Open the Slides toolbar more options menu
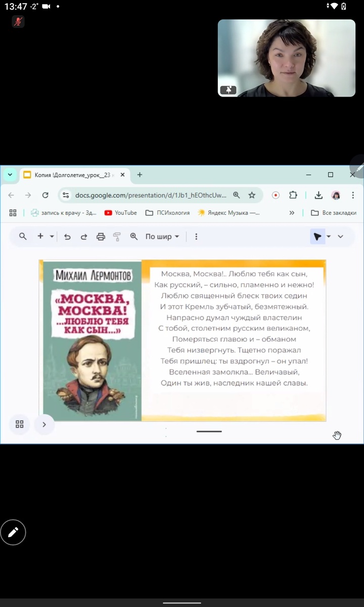 (x=196, y=236)
